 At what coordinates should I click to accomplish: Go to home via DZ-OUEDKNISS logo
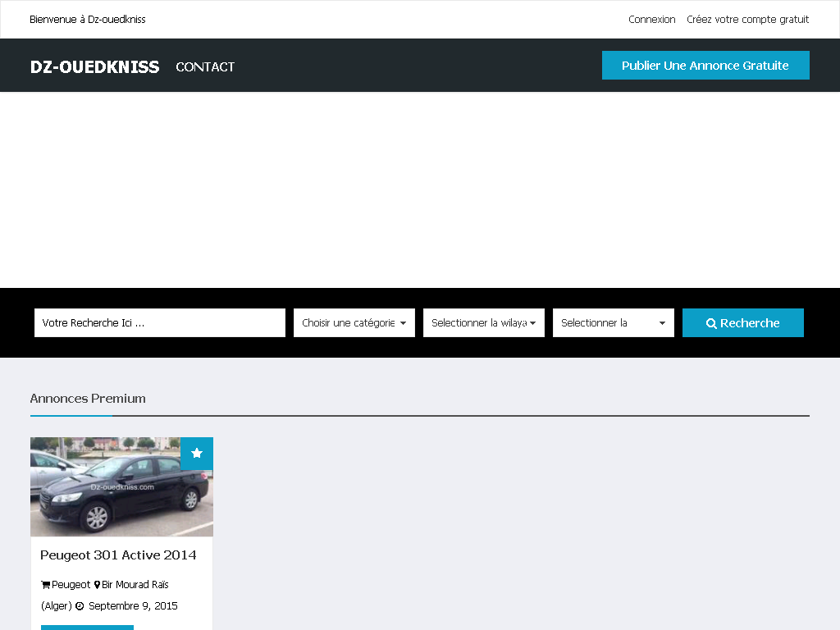tap(94, 66)
